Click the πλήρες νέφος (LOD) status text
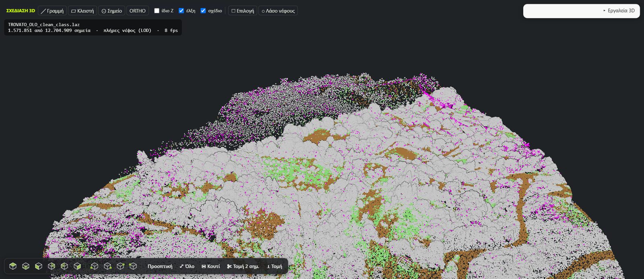644x279 pixels. click(x=127, y=31)
